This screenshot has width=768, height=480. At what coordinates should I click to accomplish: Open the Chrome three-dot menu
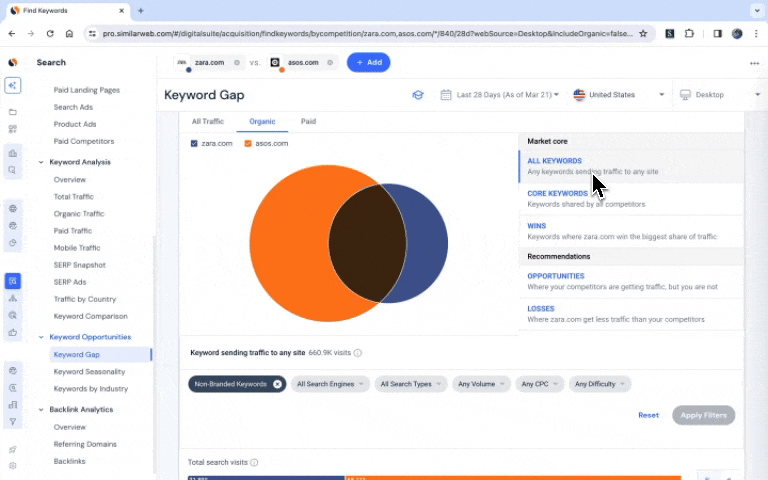click(x=756, y=33)
